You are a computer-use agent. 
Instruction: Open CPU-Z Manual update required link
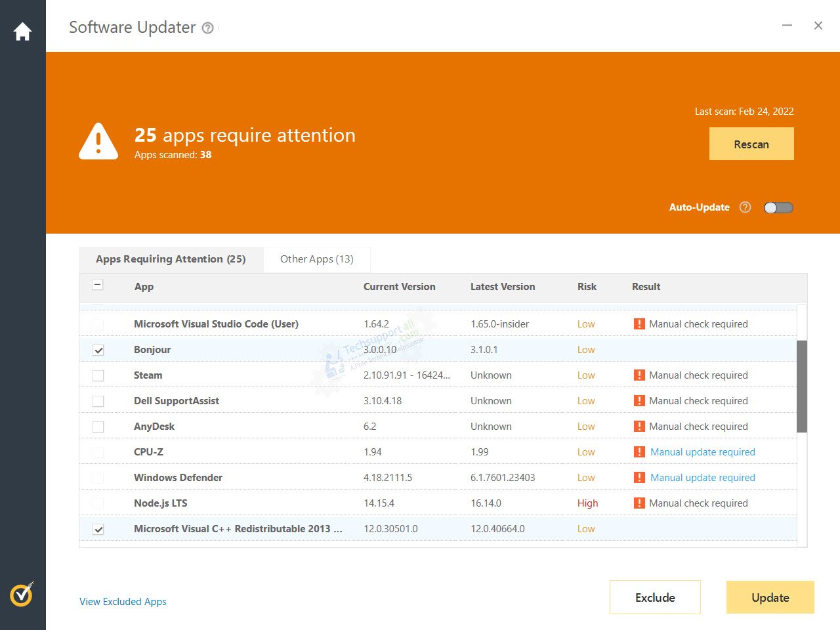click(x=703, y=452)
